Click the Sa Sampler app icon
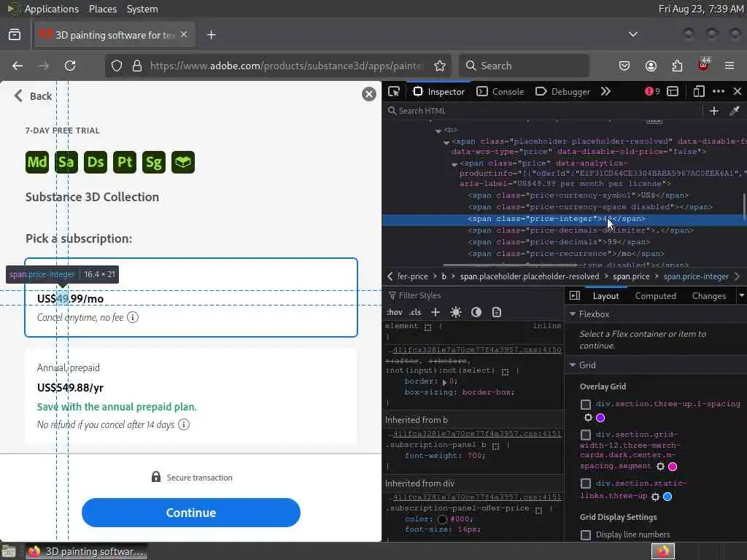This screenshot has width=747, height=560. point(66,163)
